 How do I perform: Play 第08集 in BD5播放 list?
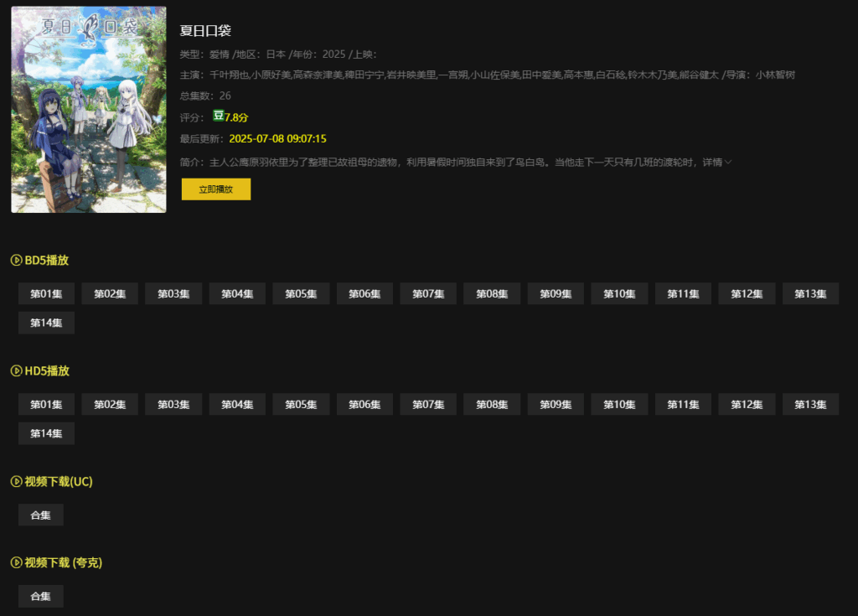click(x=492, y=294)
